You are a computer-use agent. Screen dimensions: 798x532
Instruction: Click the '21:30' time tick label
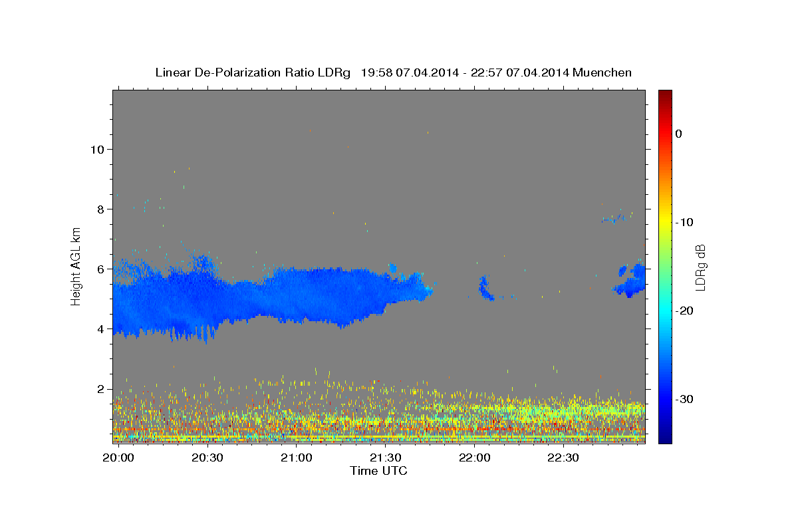(385, 458)
